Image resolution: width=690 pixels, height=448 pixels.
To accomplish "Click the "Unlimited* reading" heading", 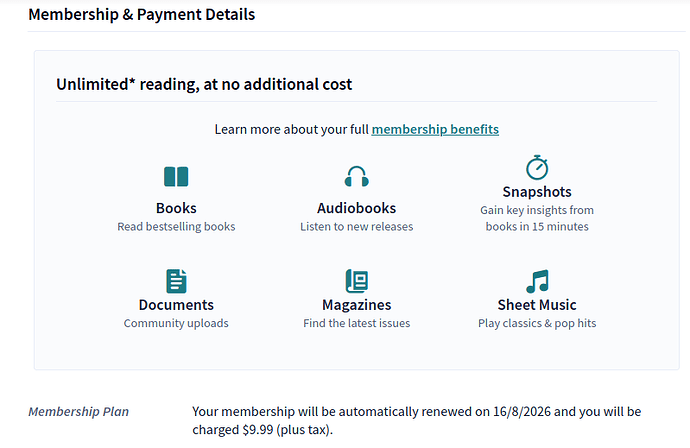I will (204, 84).
